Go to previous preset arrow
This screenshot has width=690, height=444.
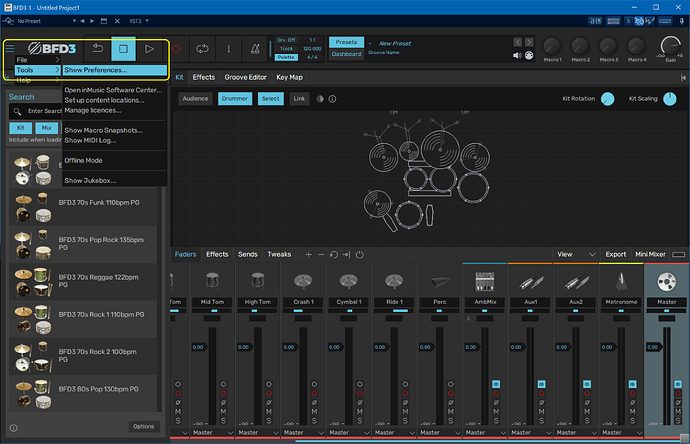click(x=518, y=42)
